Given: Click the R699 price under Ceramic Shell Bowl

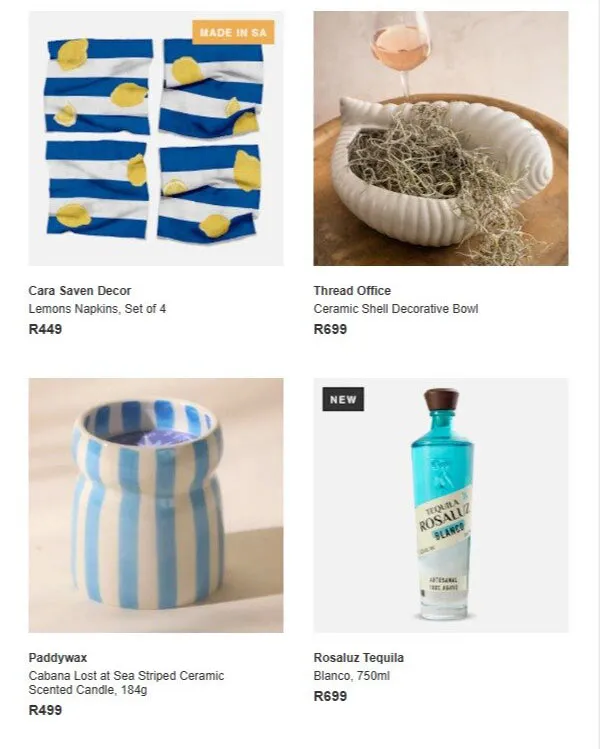Looking at the screenshot, I should tap(330, 329).
